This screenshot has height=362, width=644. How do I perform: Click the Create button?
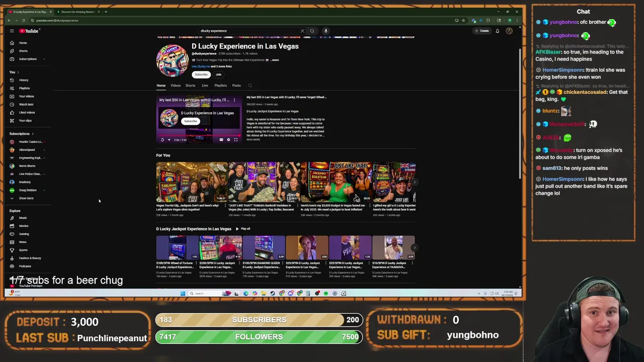(481, 31)
